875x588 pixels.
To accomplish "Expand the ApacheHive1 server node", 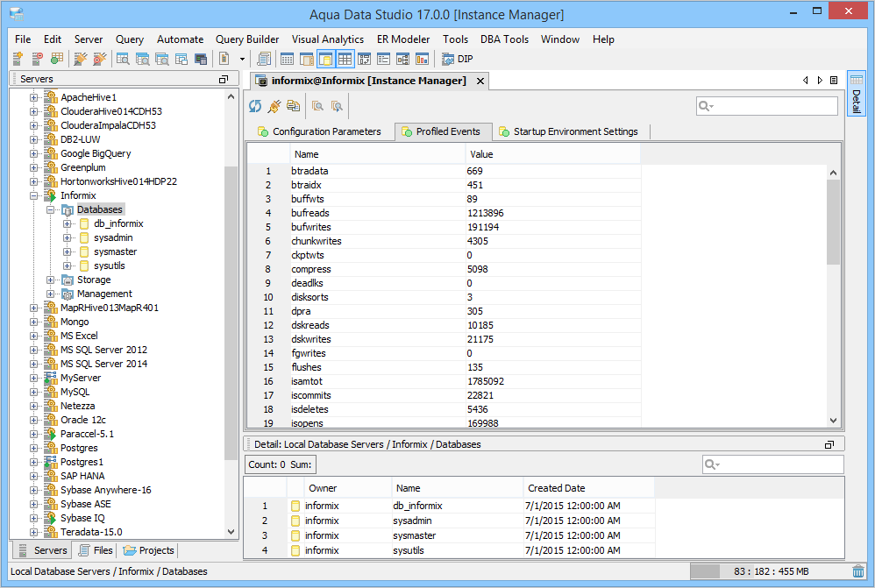I will (x=34, y=97).
